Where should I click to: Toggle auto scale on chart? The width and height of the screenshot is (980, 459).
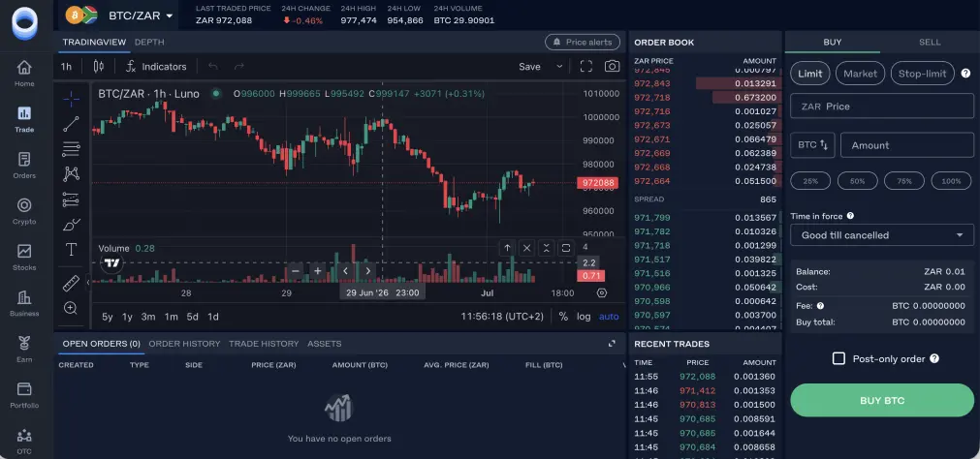(609, 317)
